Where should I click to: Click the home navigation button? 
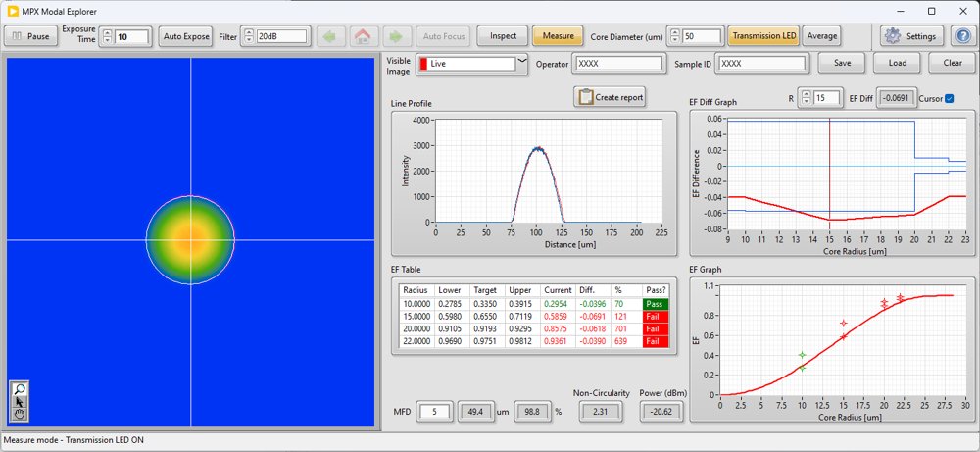(x=363, y=36)
